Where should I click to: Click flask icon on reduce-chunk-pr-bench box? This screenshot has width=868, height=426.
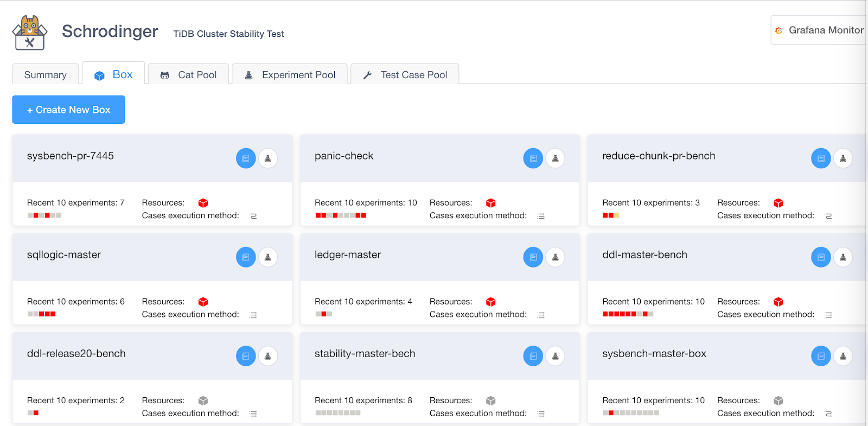click(x=843, y=158)
